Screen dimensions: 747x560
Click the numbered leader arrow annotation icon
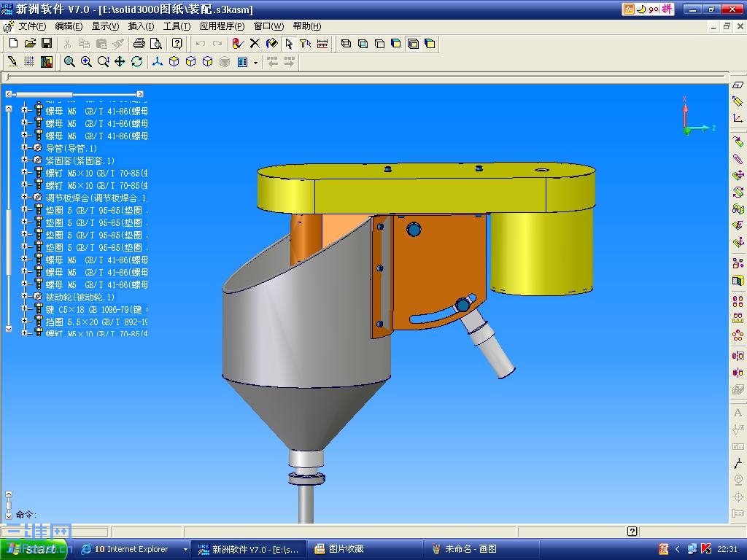tap(738, 463)
